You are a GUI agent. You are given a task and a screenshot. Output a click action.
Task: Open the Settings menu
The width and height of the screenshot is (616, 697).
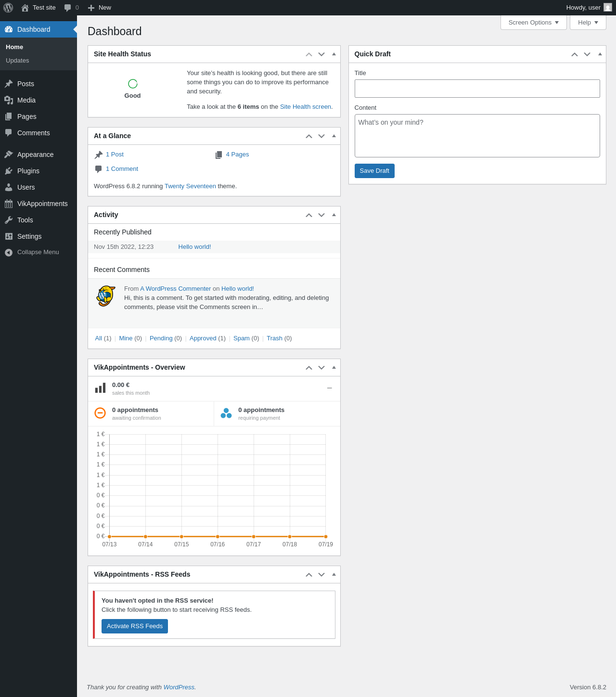[x=38, y=236]
